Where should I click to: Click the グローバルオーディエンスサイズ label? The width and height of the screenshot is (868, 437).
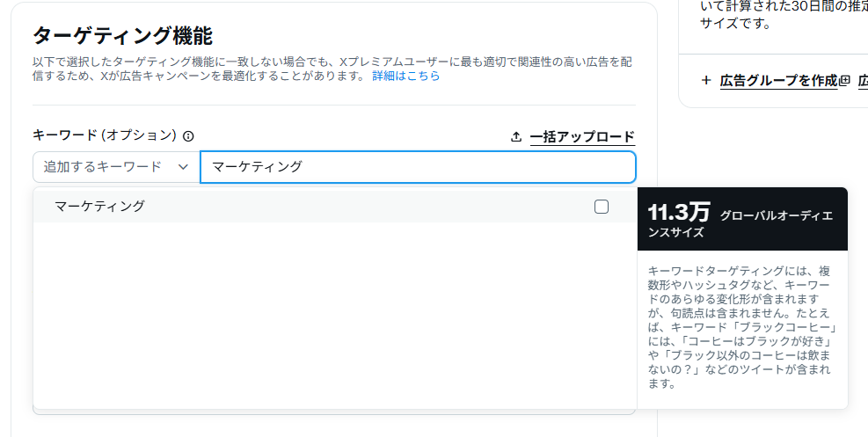[x=740, y=223]
